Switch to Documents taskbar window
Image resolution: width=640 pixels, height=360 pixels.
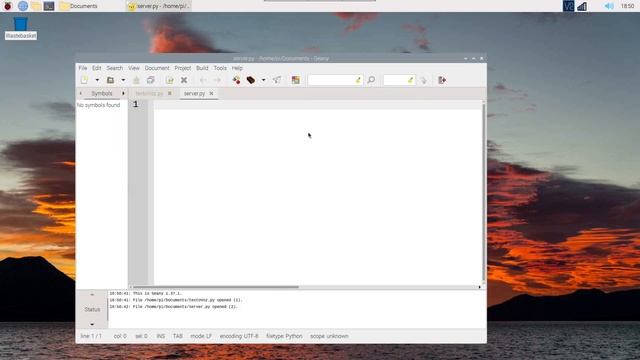[79, 6]
